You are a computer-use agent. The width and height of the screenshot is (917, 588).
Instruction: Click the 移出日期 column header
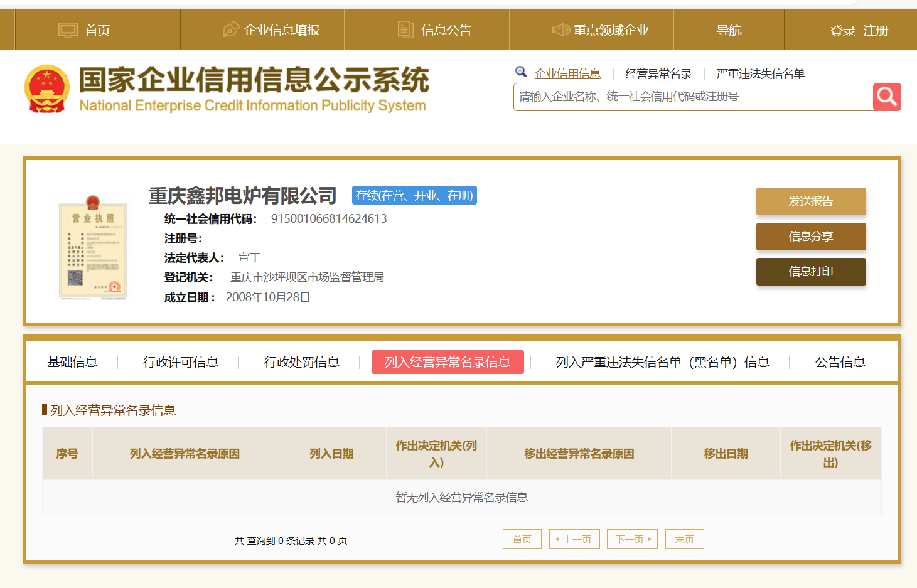pyautogui.click(x=726, y=454)
